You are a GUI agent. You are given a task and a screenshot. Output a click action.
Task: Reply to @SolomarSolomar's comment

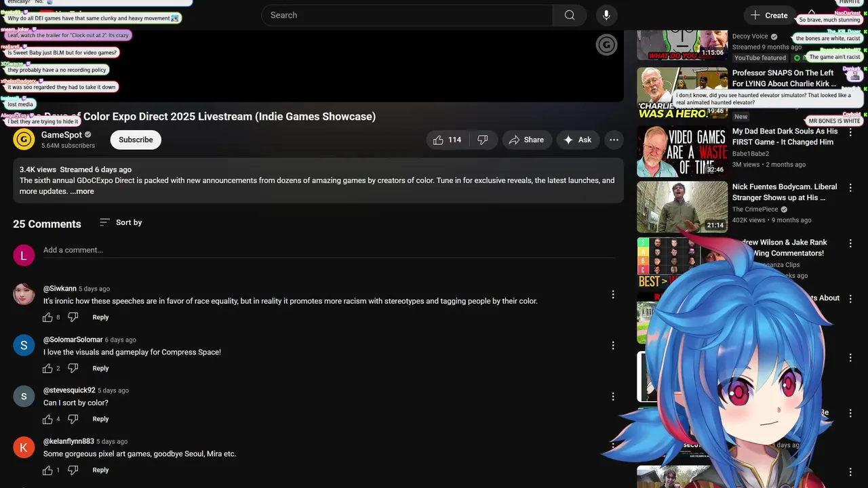click(100, 368)
